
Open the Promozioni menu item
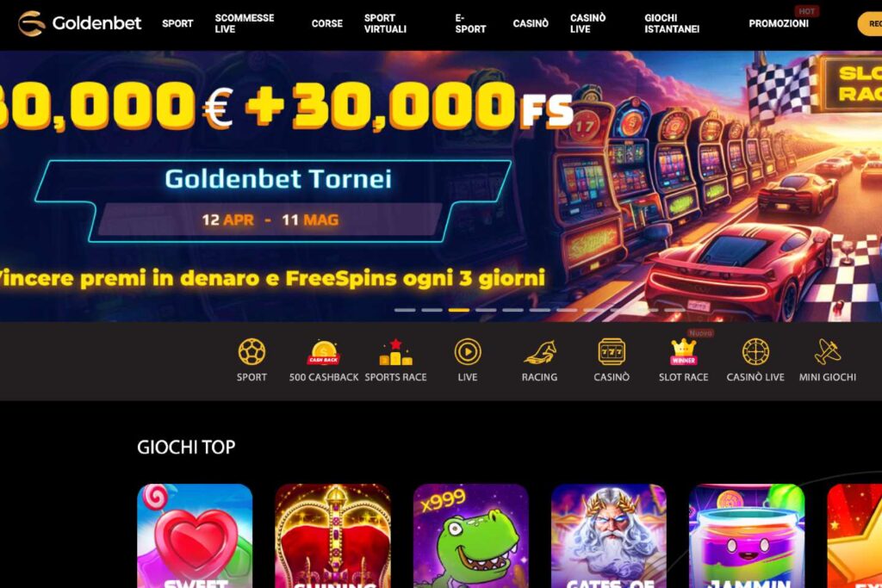(x=779, y=23)
